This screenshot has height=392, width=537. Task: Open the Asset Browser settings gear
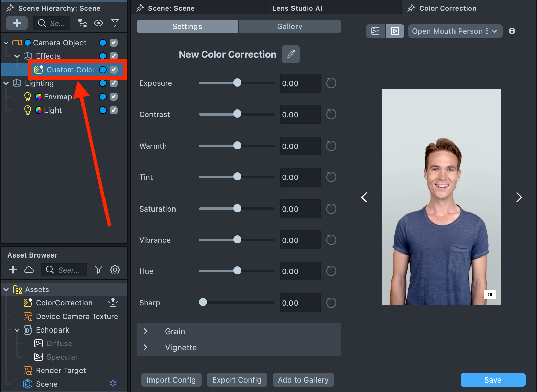coord(115,270)
